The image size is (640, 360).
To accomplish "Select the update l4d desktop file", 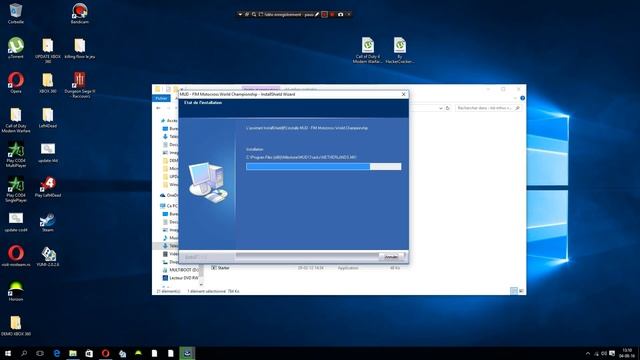I will pos(48,152).
